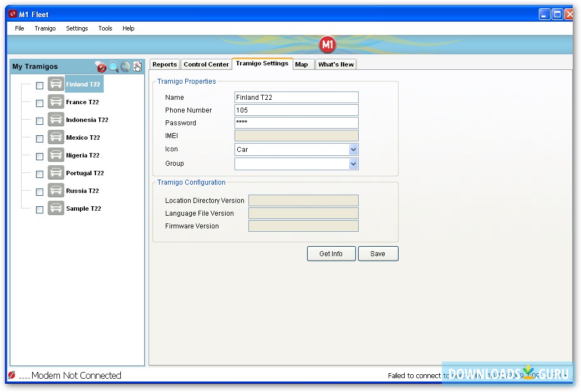
Task: Open the magnifier search icon
Action: tap(113, 67)
